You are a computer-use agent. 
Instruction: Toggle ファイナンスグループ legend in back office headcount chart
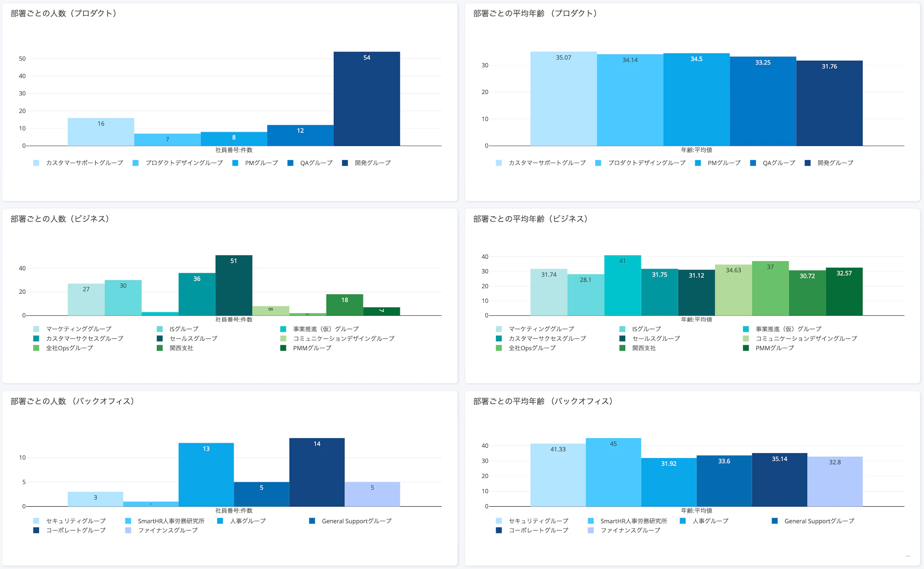[x=167, y=531]
